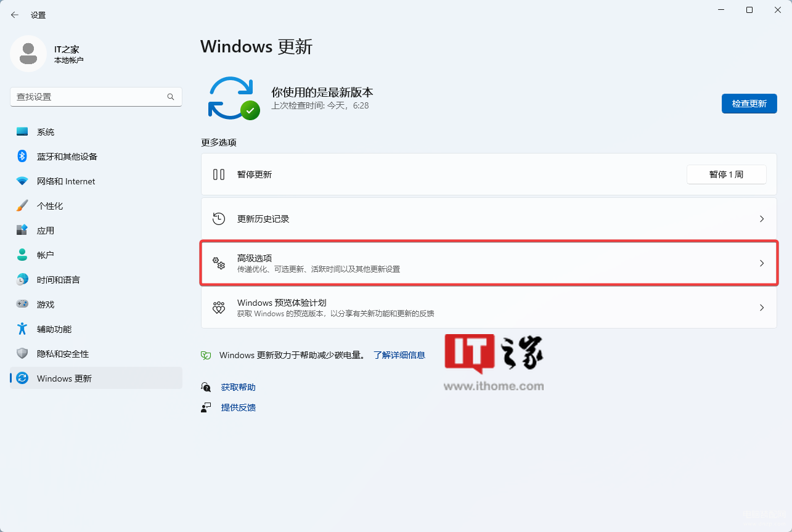Click the 游戏 controller icon
Viewport: 792px width, 532px height.
click(x=22, y=305)
